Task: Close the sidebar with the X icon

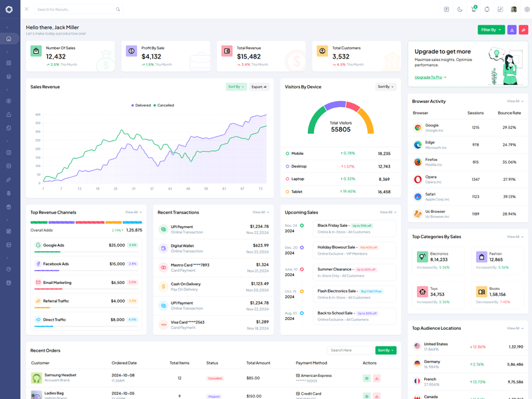Action: (x=27, y=9)
